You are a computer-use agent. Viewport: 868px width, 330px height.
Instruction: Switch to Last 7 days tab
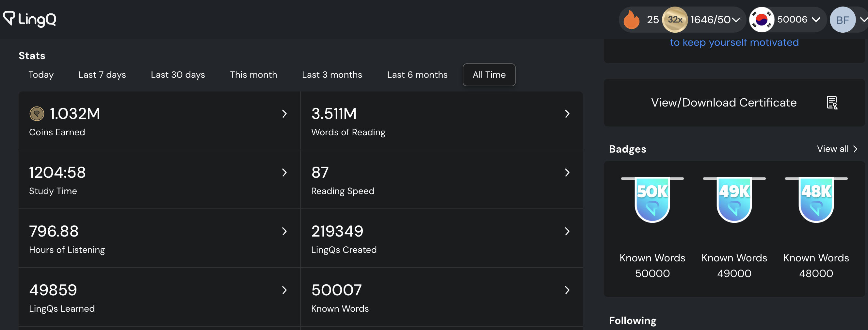pyautogui.click(x=102, y=75)
